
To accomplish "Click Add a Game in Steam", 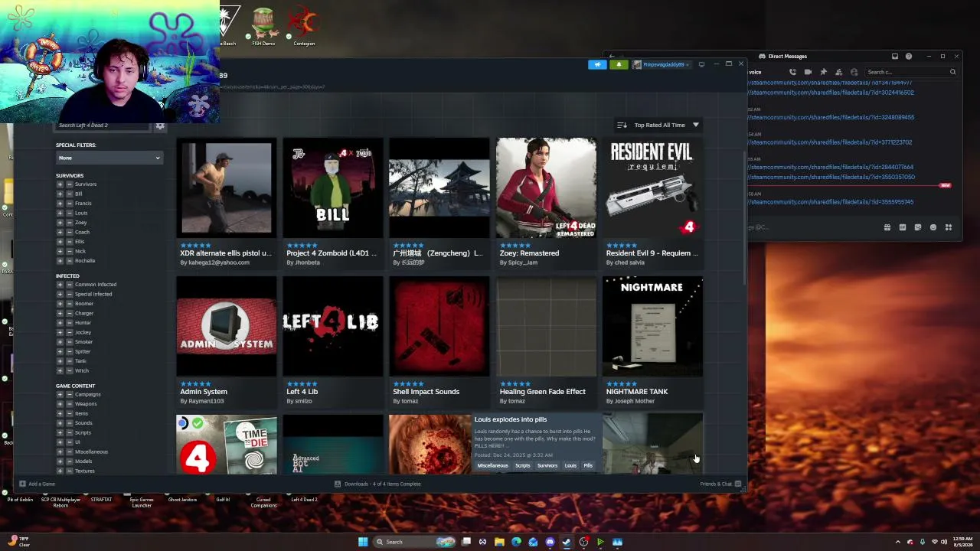I will pyautogui.click(x=37, y=484).
